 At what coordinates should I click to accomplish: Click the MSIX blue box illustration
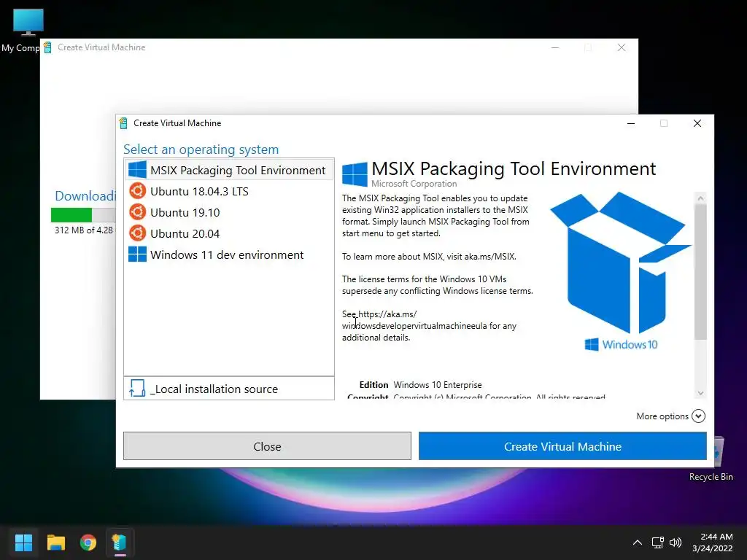point(621,262)
